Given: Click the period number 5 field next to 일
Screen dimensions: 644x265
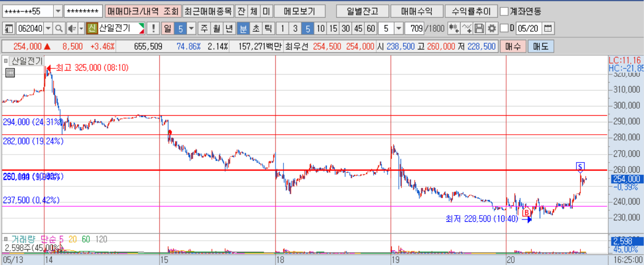Looking at the screenshot, I should (180, 29).
